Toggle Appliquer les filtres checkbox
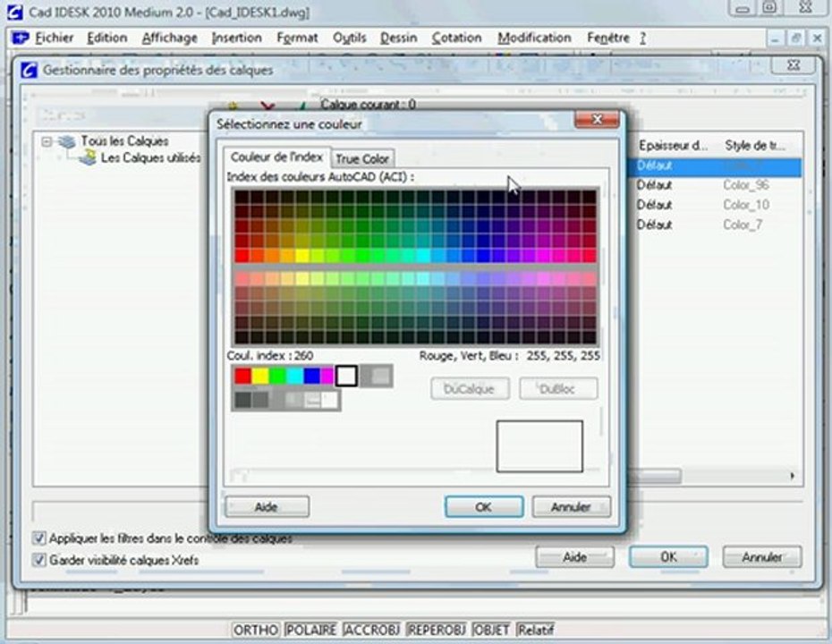This screenshot has height=644, width=832. [38, 538]
